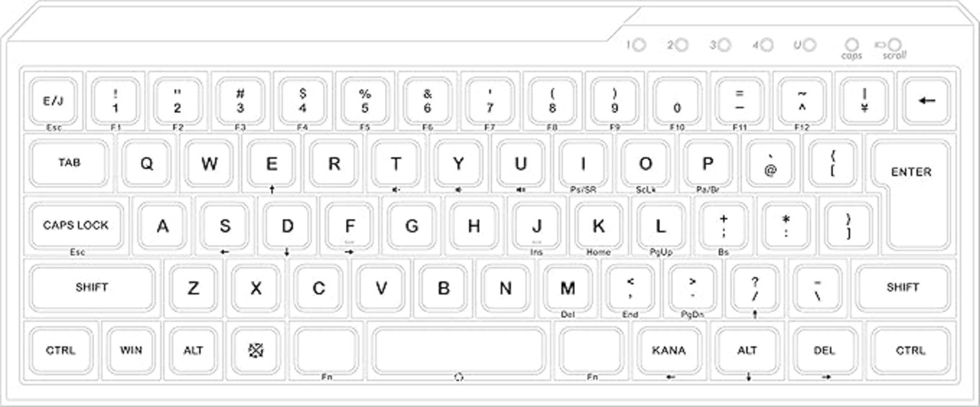Viewport: 980px width, 407px height.
Task: Click the yen symbol key
Action: pyautogui.click(x=864, y=101)
